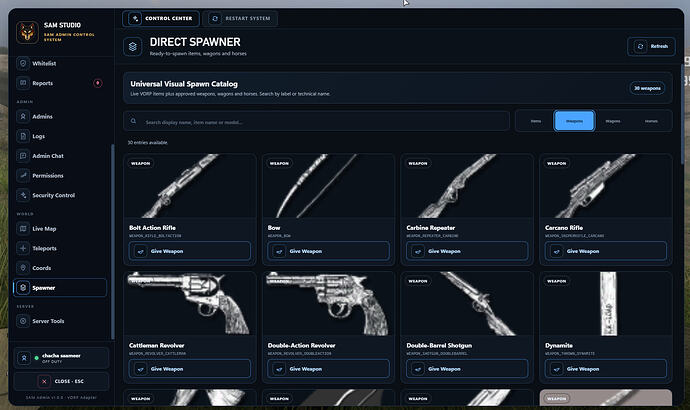Screen dimensions: 690x410
Task: Switch to the Control Center tab
Action: tap(161, 18)
